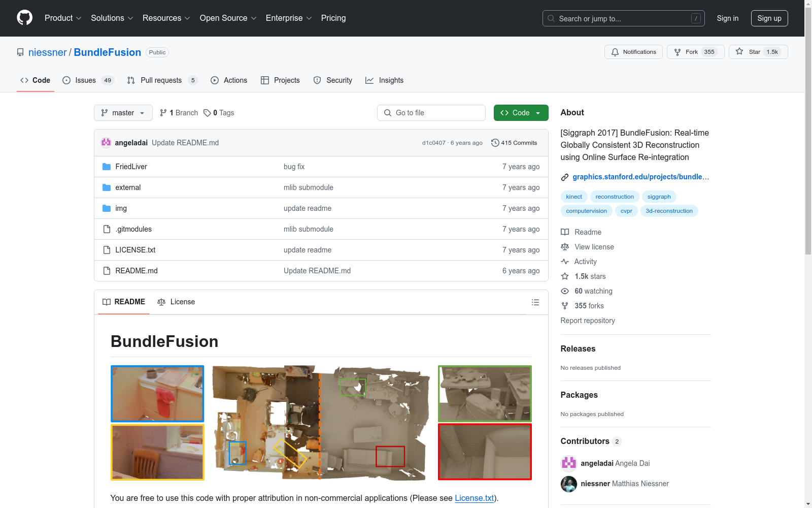Focus the Go to file input
Screen dimensions: 812x508
[431, 113]
